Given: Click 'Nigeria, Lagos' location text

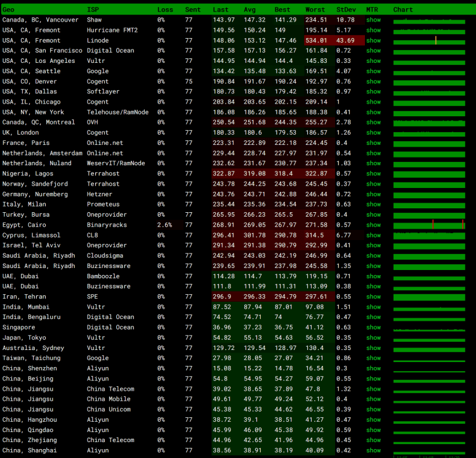Looking at the screenshot, I should coord(28,173).
